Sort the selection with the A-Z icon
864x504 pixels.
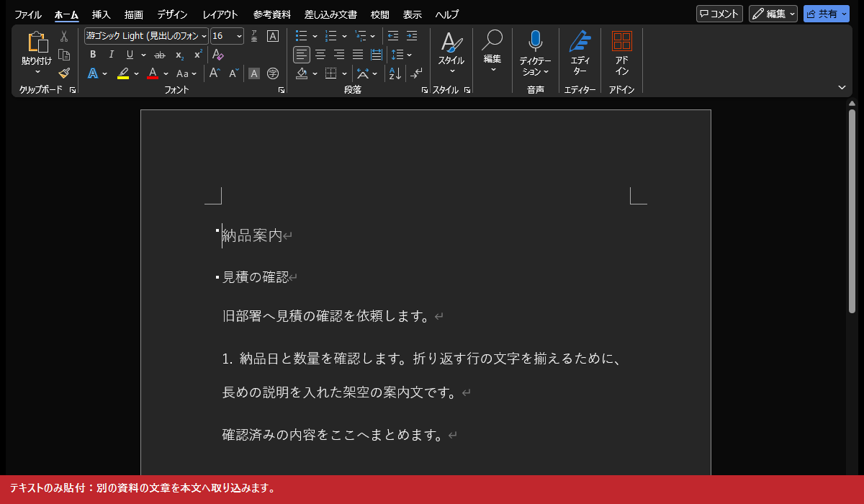[x=395, y=73]
